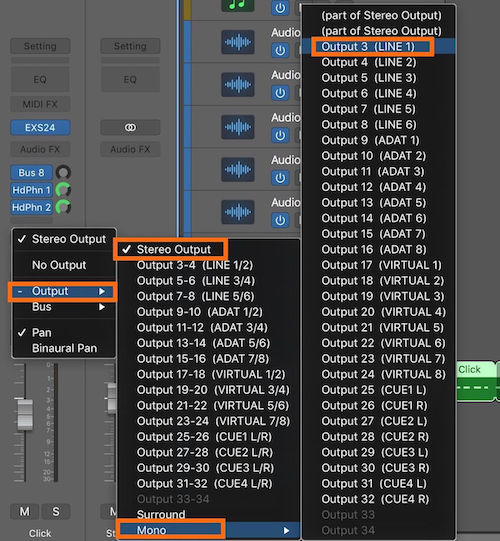Open the stereo link icon slot
Image resolution: width=500 pixels, height=541 pixels.
[130, 127]
